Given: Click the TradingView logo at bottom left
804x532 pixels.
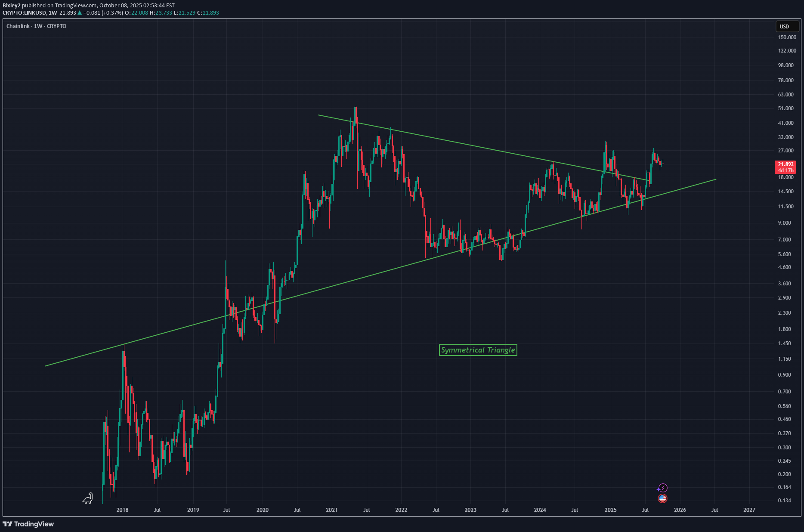Looking at the screenshot, I should pyautogui.click(x=28, y=524).
